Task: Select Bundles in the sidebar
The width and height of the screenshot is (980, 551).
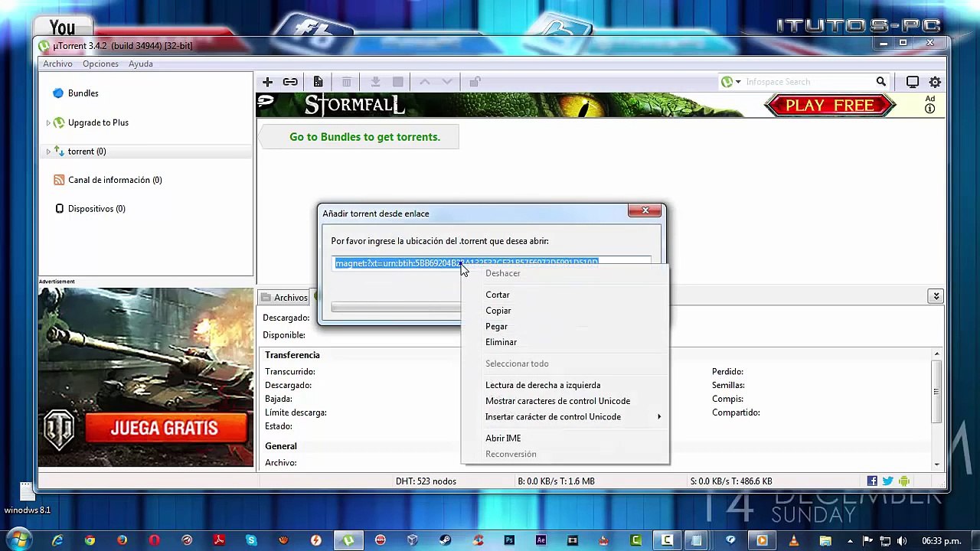Action: tap(83, 93)
